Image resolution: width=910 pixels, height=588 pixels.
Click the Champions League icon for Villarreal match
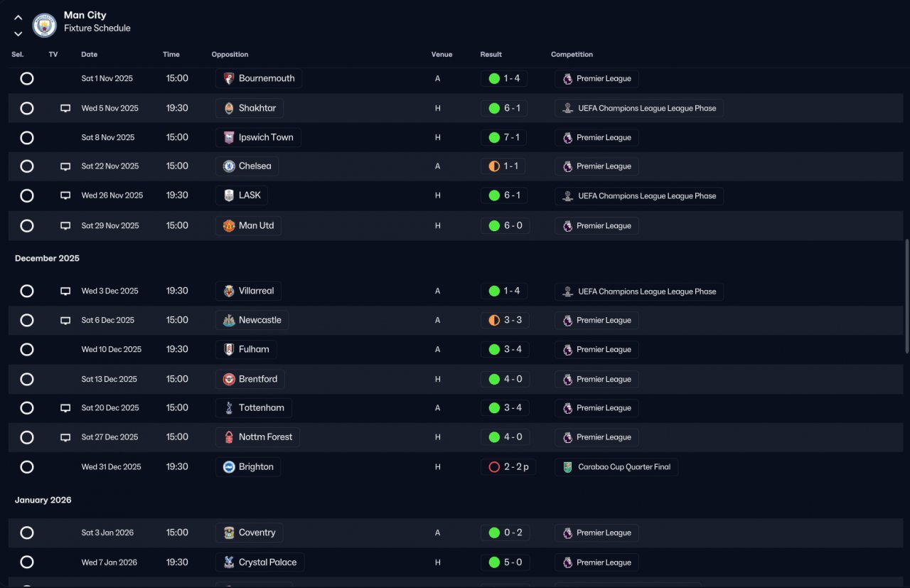pyautogui.click(x=567, y=292)
